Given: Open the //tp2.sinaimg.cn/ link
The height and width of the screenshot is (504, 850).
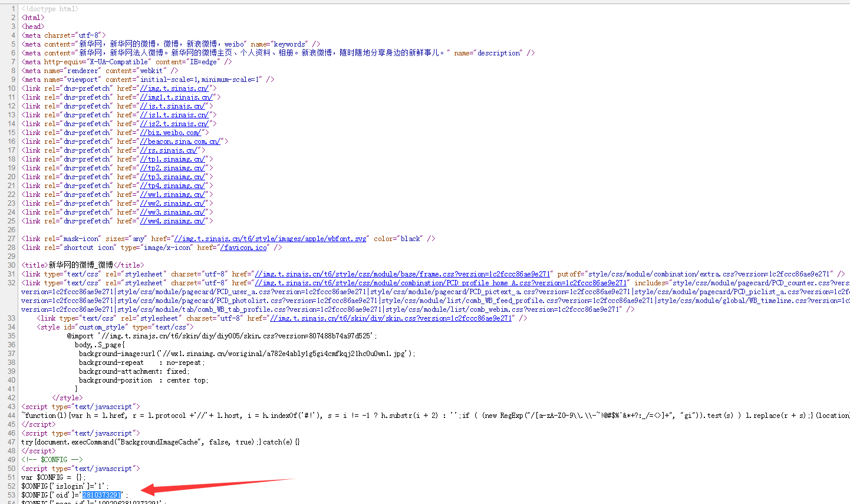Looking at the screenshot, I should [x=172, y=168].
